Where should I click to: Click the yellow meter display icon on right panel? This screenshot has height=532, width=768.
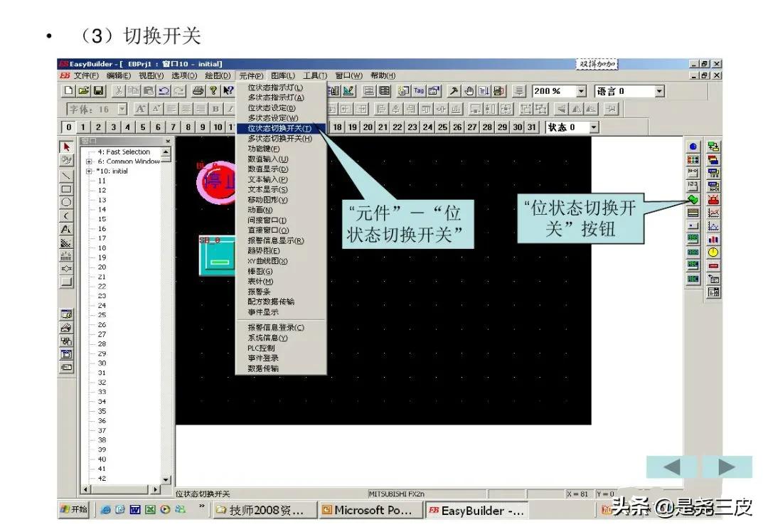coord(713,251)
